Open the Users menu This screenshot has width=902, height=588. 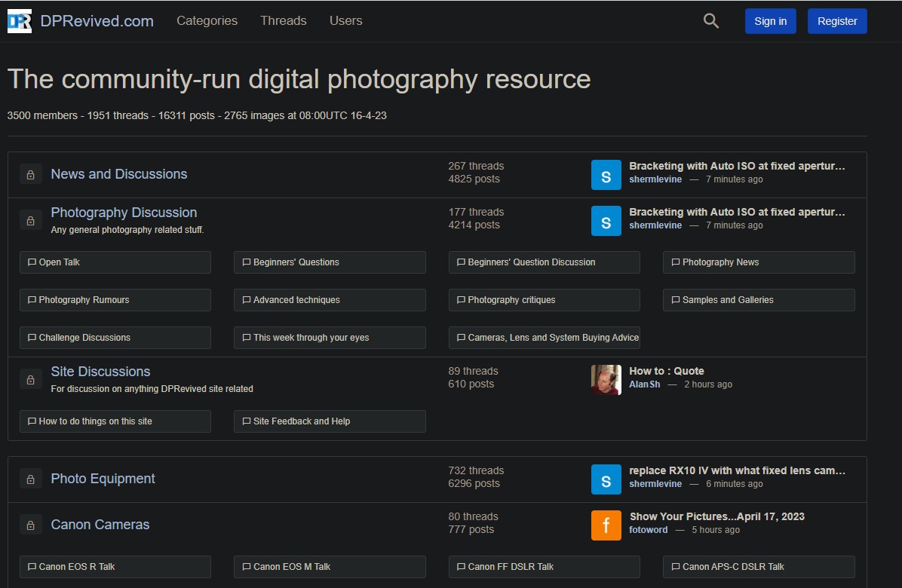345,20
